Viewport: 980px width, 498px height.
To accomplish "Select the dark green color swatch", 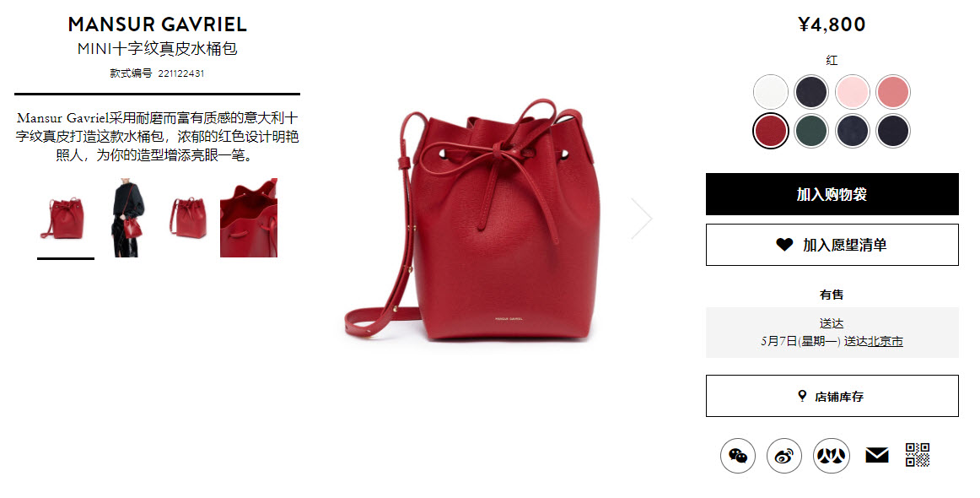I will [x=811, y=131].
